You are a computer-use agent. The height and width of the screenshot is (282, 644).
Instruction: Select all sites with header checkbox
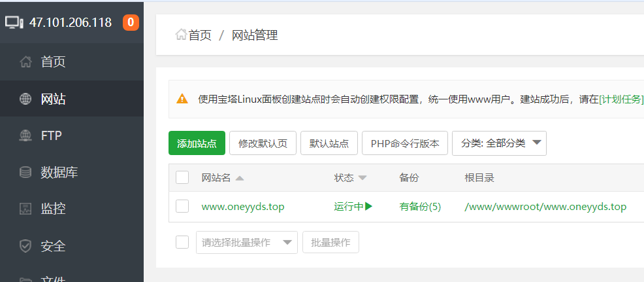182,178
